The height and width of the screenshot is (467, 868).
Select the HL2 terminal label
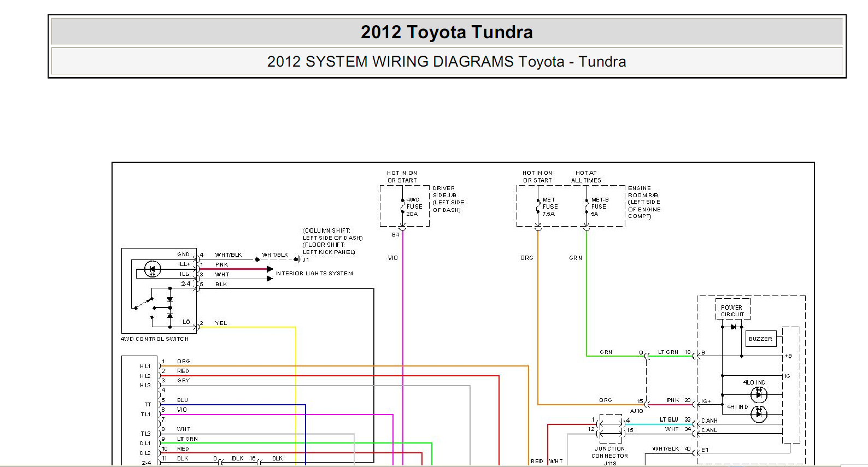pyautogui.click(x=145, y=376)
